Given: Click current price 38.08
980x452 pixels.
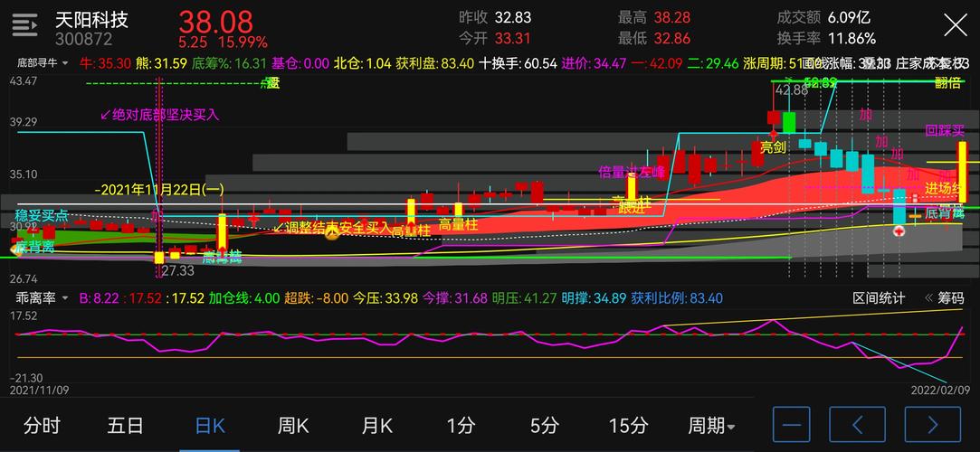Looking at the screenshot, I should coord(215,22).
